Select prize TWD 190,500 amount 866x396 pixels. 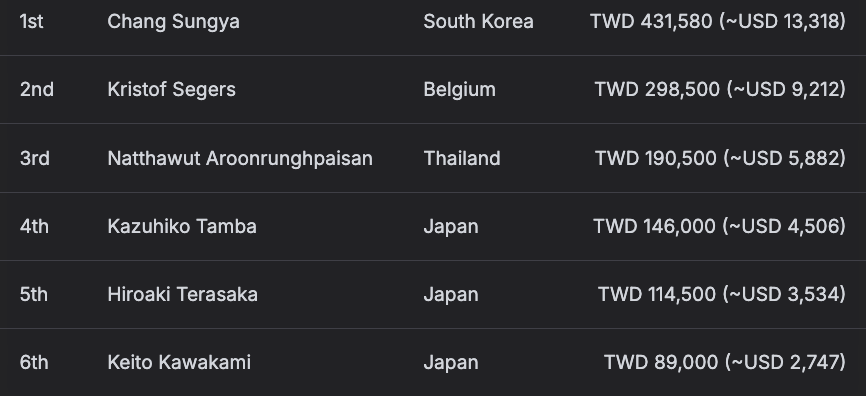coord(720,159)
